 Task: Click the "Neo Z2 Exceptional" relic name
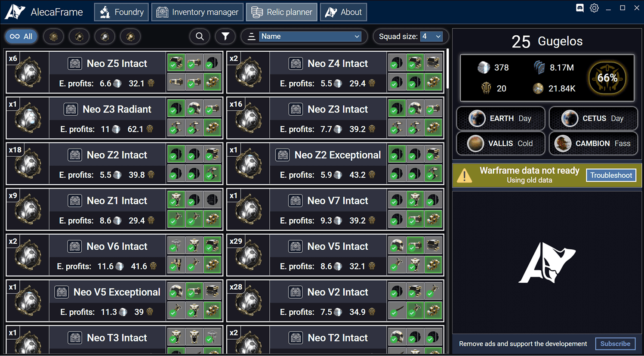coord(338,155)
